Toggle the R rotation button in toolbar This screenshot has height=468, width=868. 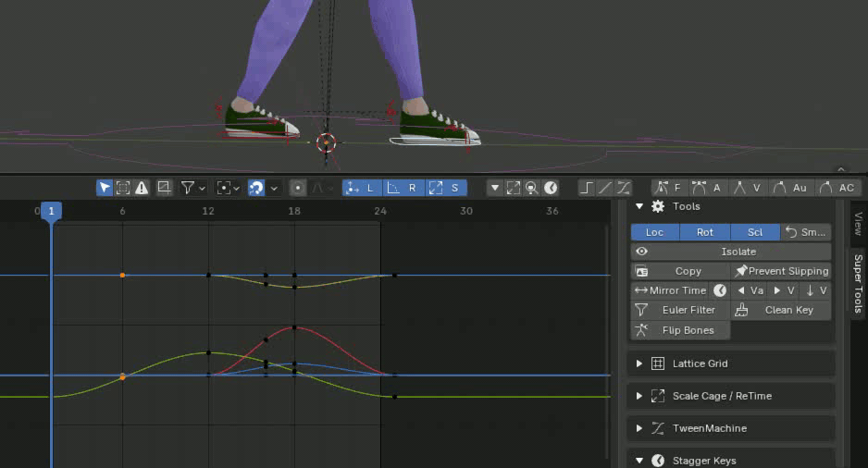coord(404,188)
